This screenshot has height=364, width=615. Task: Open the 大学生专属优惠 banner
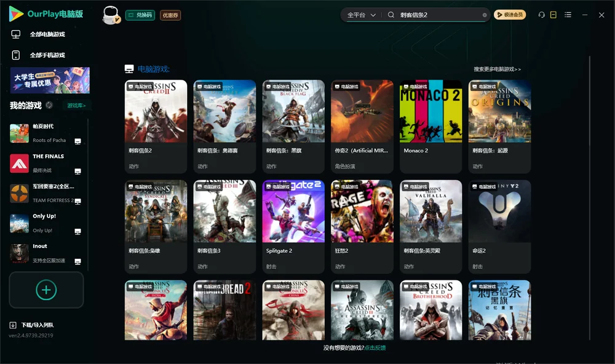[x=50, y=81]
